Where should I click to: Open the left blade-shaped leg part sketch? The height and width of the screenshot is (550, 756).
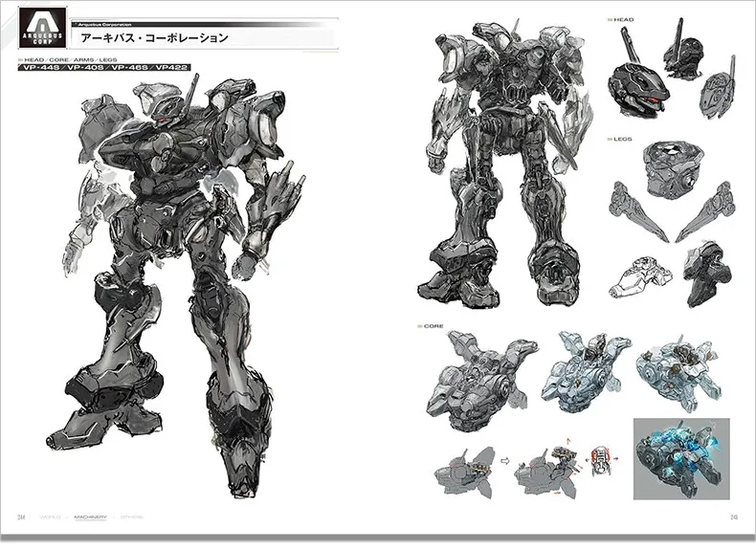637,211
